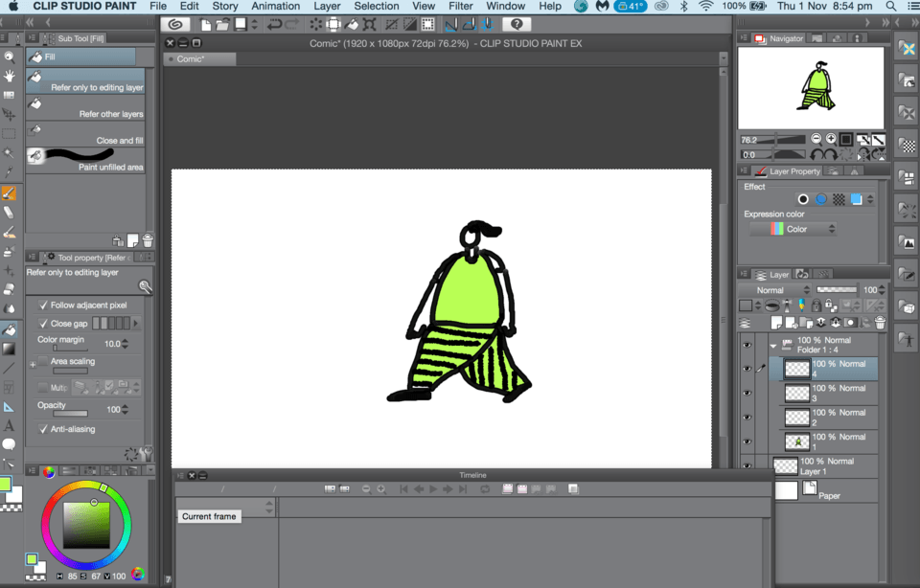
Task: Open the Expression color dropdown
Action: pyautogui.click(x=793, y=230)
